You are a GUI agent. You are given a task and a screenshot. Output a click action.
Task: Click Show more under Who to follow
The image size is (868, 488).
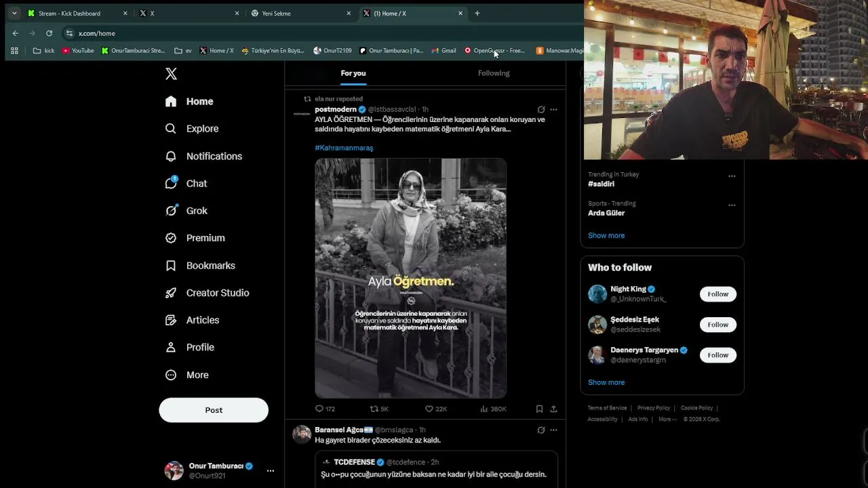(606, 382)
